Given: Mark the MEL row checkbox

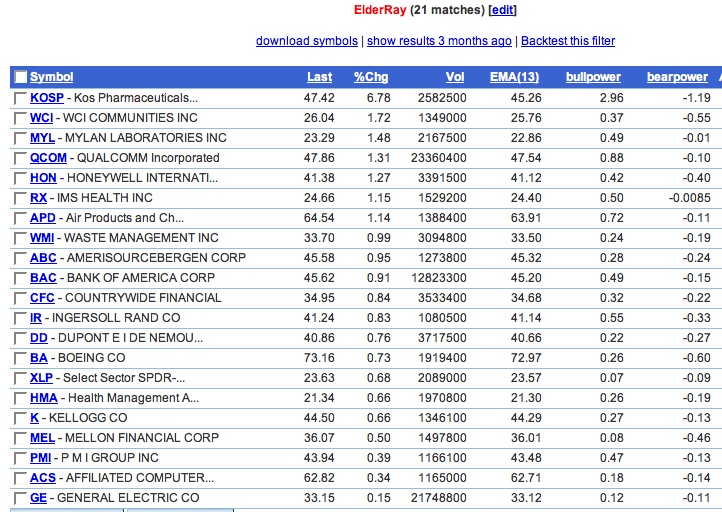Looking at the screenshot, I should pos(20,438).
